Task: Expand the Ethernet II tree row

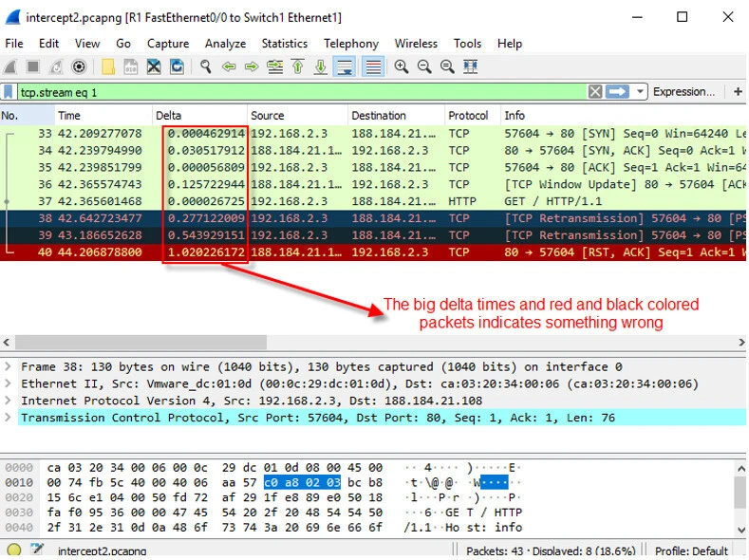Action: [9, 383]
